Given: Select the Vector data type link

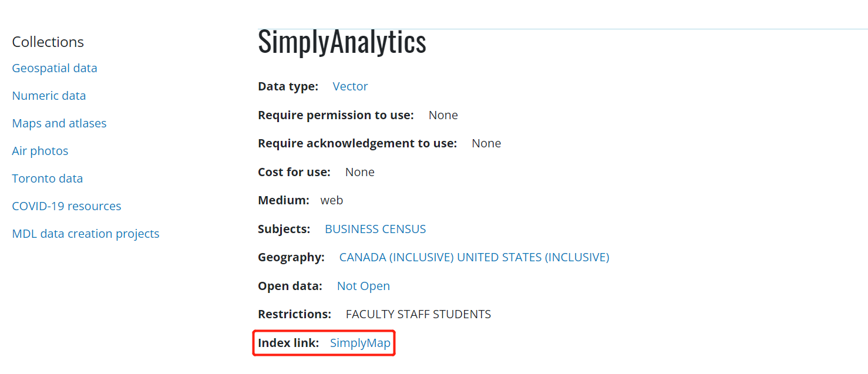Looking at the screenshot, I should click(x=350, y=86).
